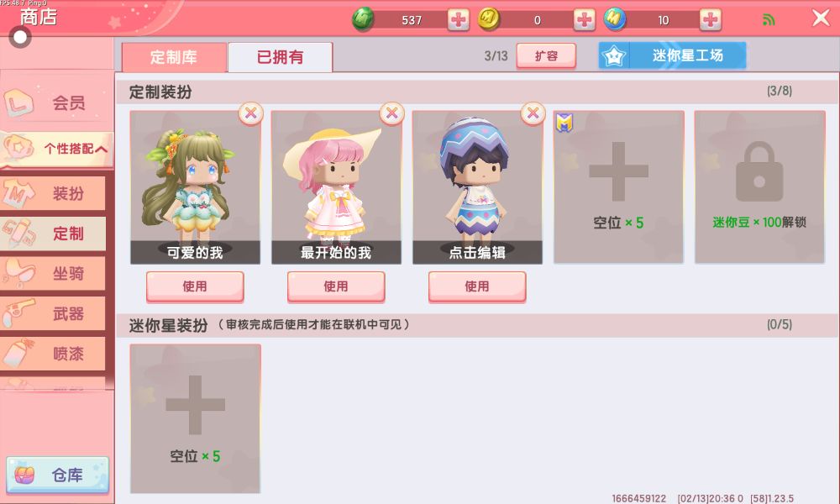The image size is (840, 504).
Task: Click plus icon next to gold coin balance
Action: coord(584,20)
